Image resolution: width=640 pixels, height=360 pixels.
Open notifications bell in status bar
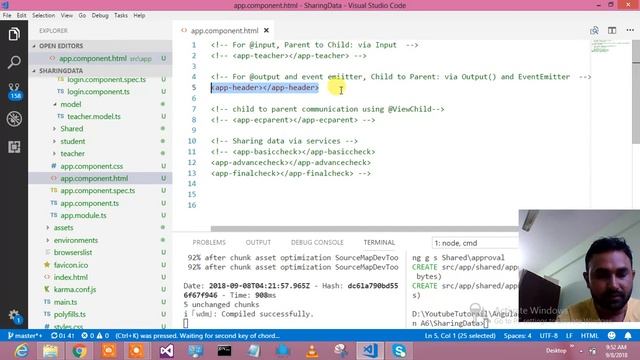pos(628,336)
